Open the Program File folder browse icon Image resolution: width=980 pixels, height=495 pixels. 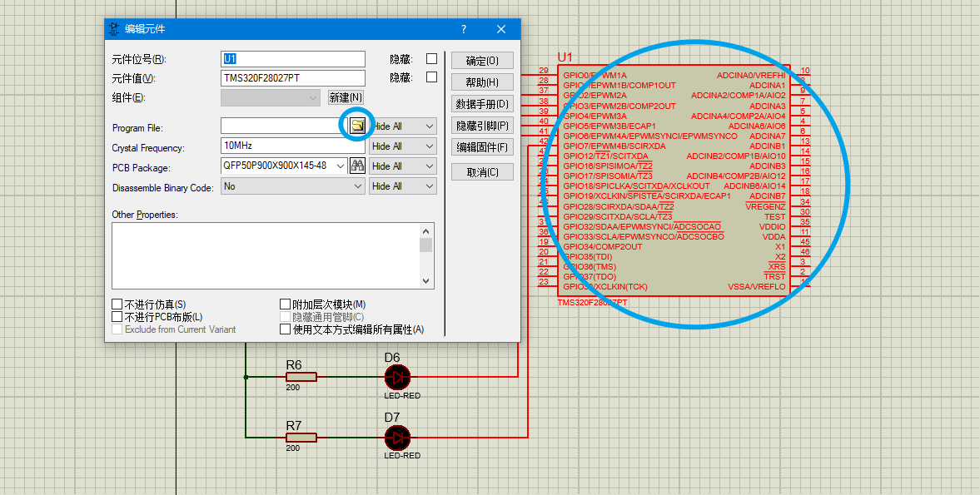click(x=356, y=126)
